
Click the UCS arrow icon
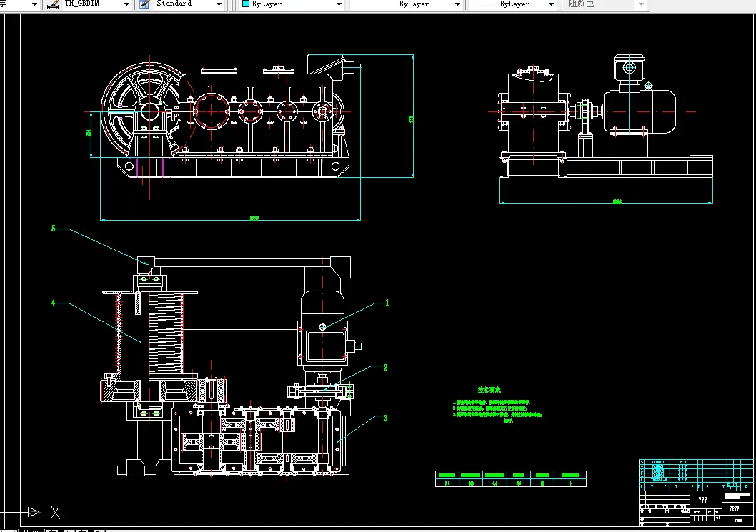coord(34,512)
